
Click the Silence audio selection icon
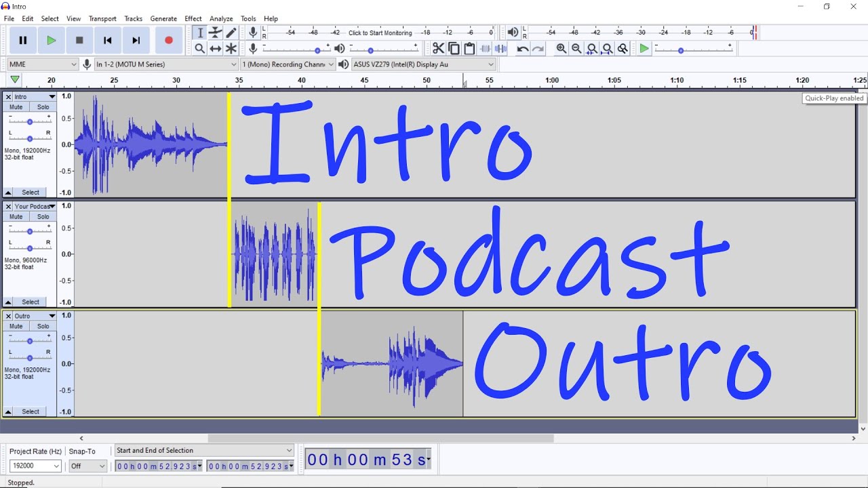pos(500,48)
